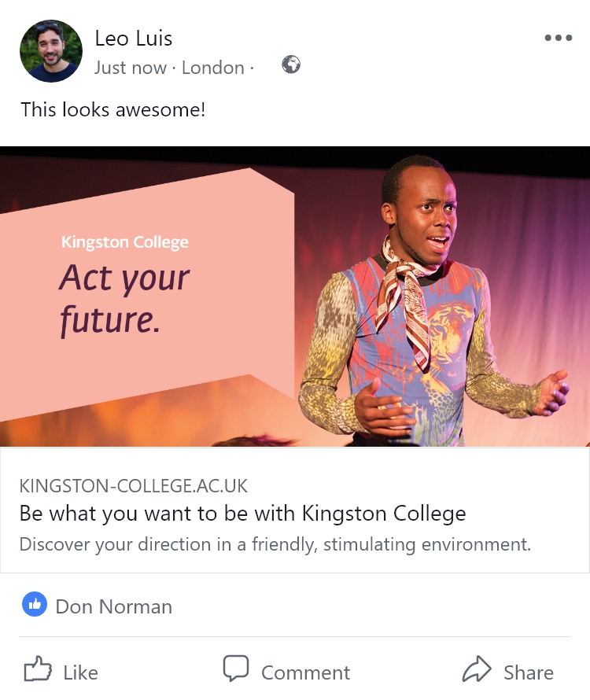
Task: View Don Norman in reactions list
Action: tap(113, 606)
